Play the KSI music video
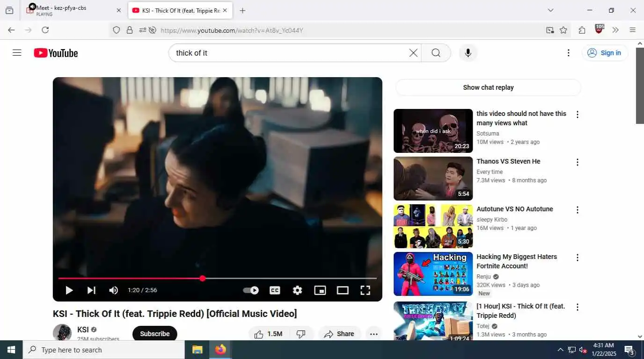 coord(69,290)
